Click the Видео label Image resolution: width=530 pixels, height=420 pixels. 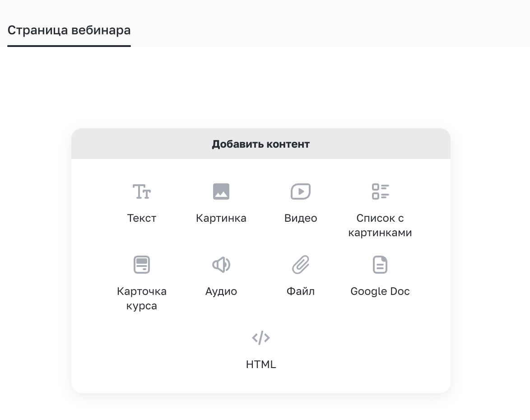301,218
